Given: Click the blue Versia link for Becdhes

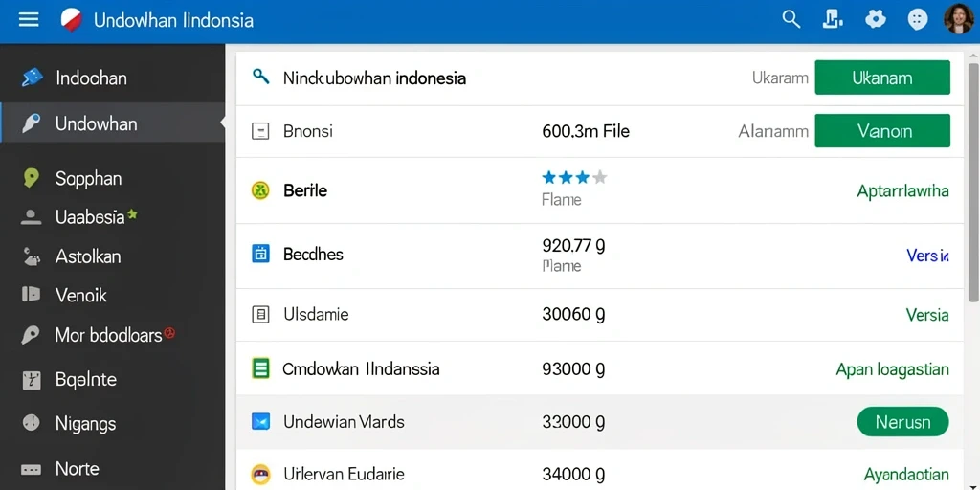Looking at the screenshot, I should 927,255.
